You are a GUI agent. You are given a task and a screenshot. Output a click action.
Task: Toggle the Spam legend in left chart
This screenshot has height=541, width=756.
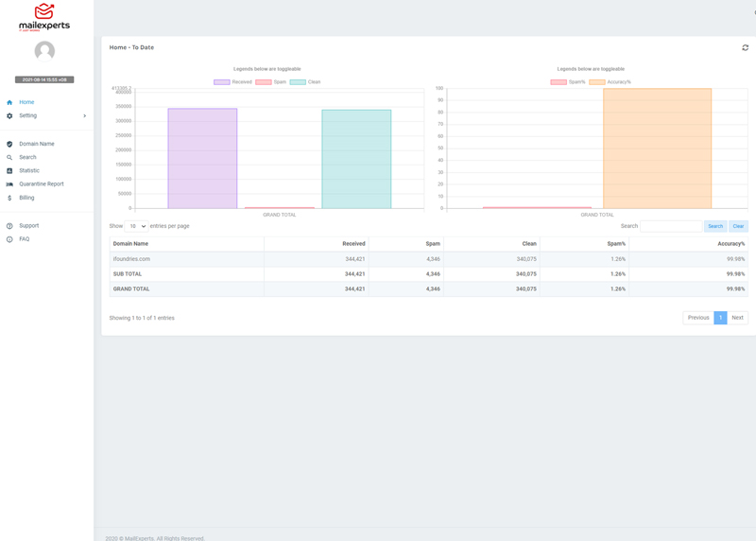tap(271, 82)
